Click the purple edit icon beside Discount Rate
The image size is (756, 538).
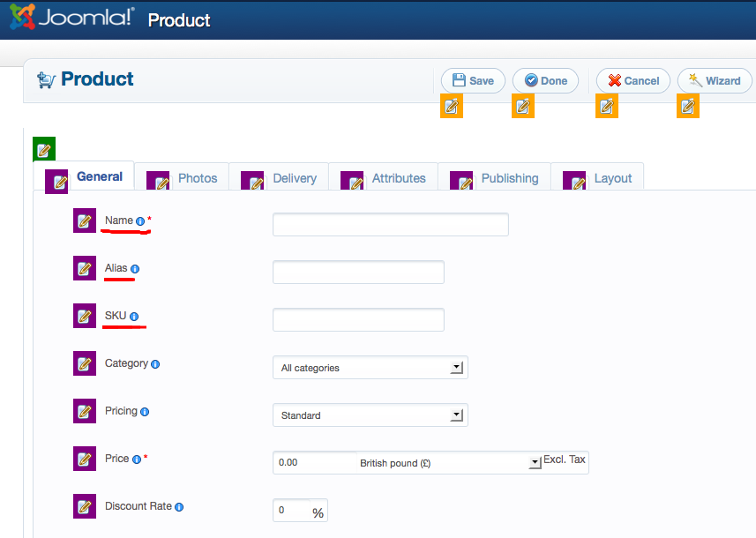[85, 507]
